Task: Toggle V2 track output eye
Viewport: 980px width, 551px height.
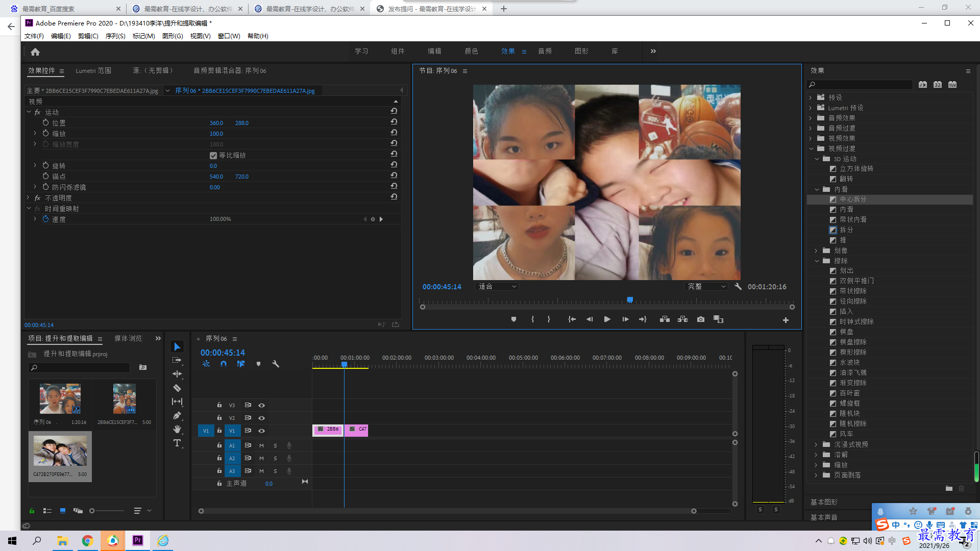Action: click(261, 418)
